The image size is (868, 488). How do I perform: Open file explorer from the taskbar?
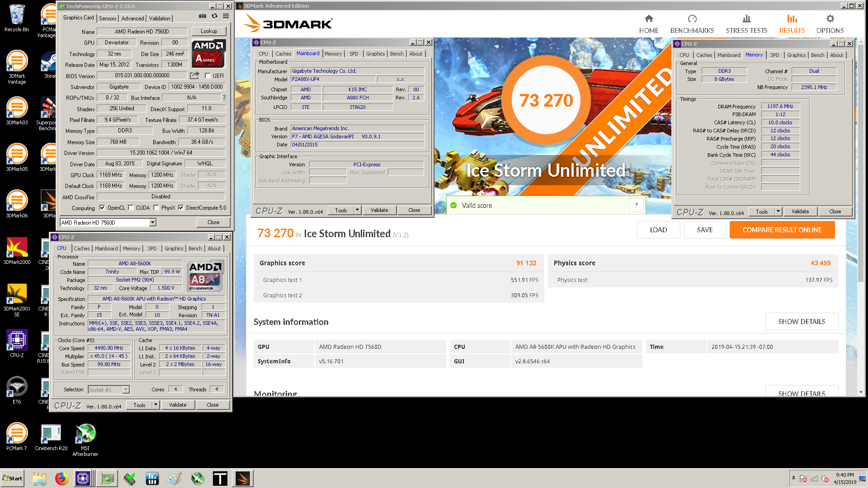39,479
